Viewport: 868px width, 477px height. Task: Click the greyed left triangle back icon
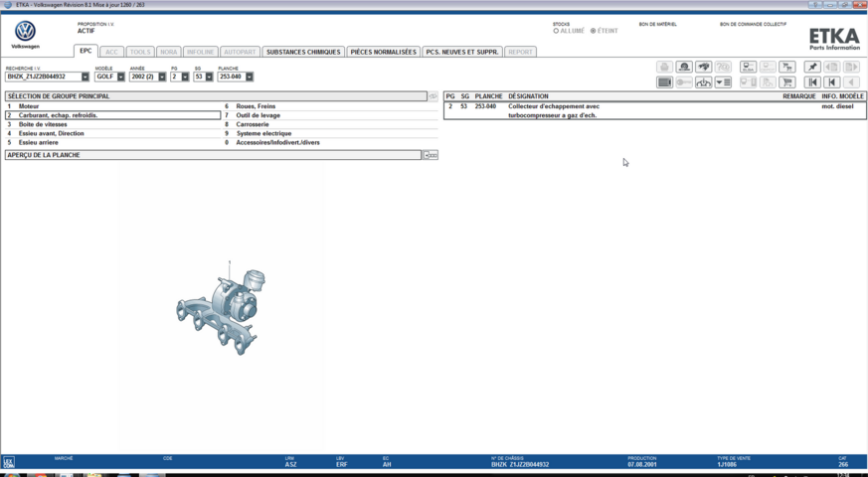[851, 82]
